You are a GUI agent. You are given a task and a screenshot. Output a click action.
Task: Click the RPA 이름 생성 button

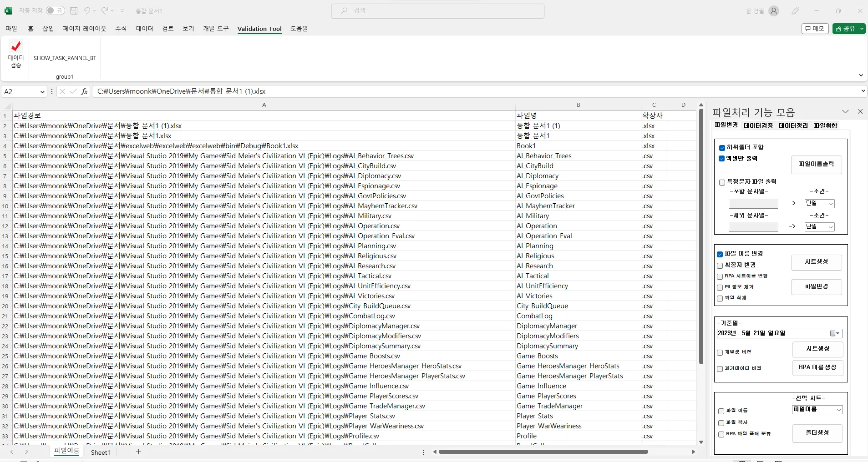coord(817,367)
